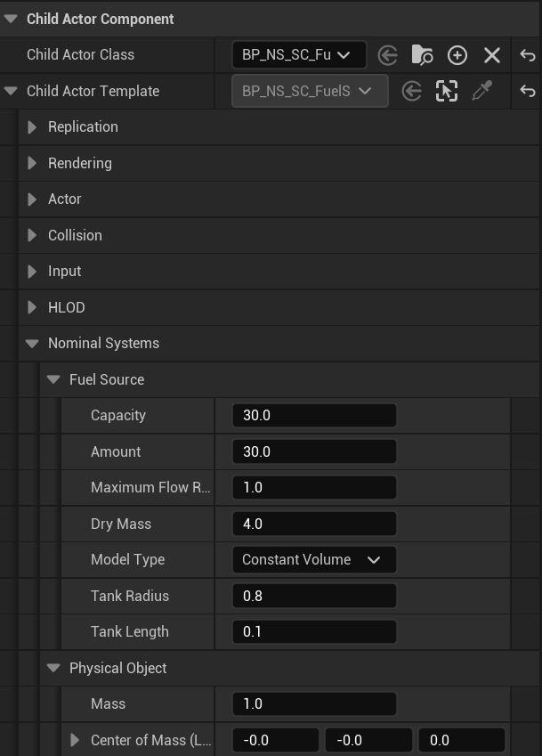Clear the Child Actor Class value
The image size is (542, 756).
click(x=492, y=55)
